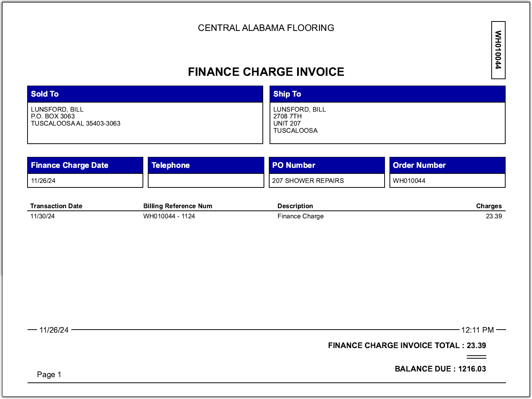Image resolution: width=532 pixels, height=399 pixels.
Task: Click the UNIT 207 shipping line
Action: [287, 123]
